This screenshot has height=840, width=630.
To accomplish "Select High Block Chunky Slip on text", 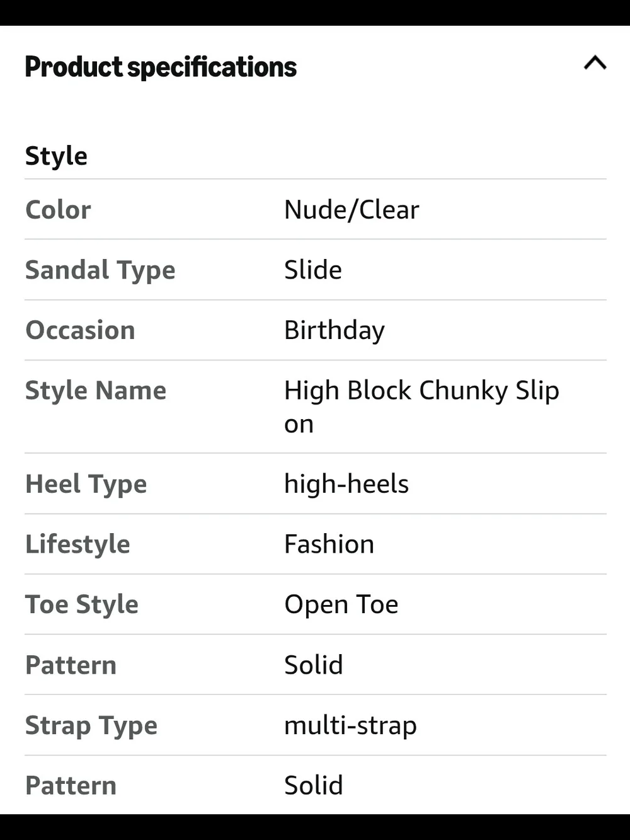I will [421, 407].
